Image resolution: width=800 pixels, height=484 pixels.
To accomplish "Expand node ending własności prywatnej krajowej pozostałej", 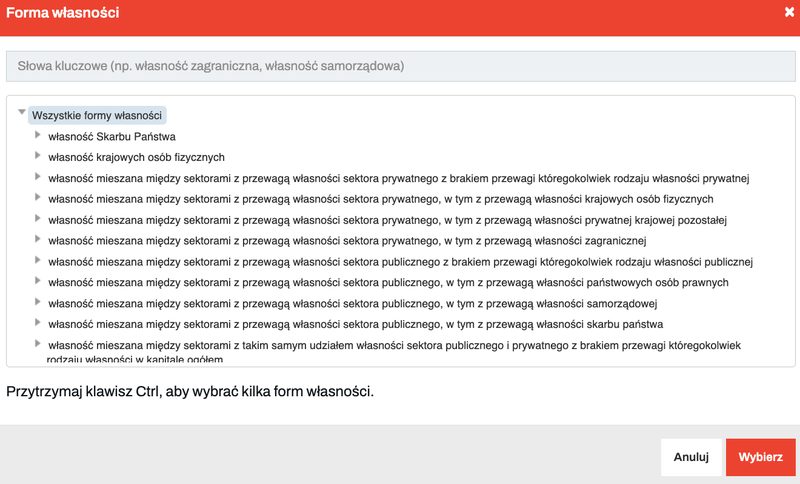I will coord(37,218).
